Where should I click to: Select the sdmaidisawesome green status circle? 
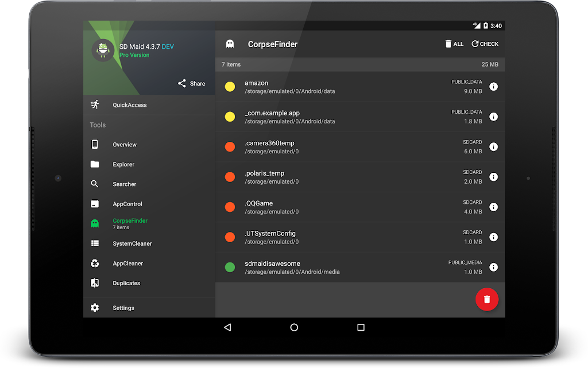tap(230, 267)
